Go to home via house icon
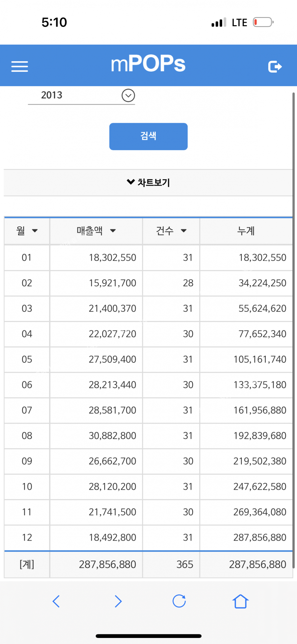This screenshot has height=644, width=297. tap(240, 601)
